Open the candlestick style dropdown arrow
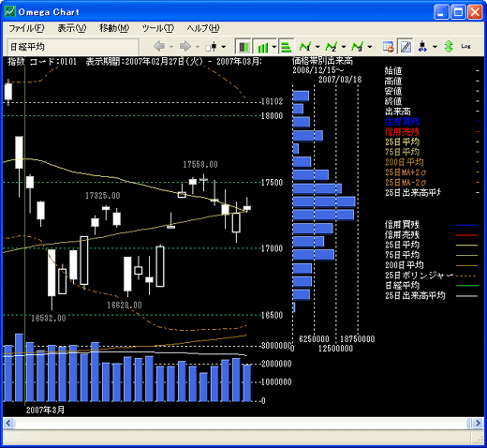This screenshot has height=448, width=487. click(224, 47)
